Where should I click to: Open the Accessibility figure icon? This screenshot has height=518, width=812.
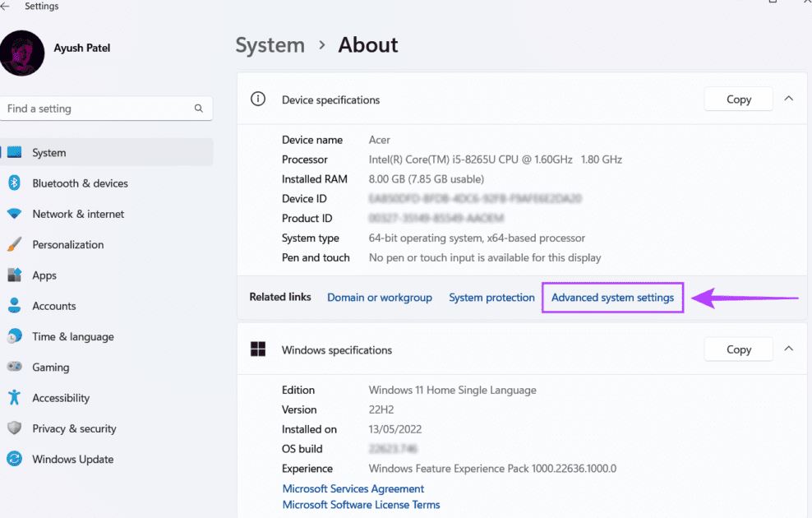pos(15,397)
